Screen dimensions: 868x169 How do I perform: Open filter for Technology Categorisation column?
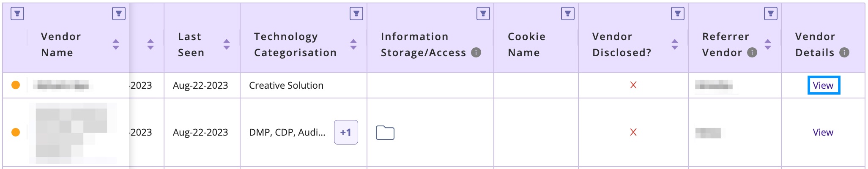[356, 14]
